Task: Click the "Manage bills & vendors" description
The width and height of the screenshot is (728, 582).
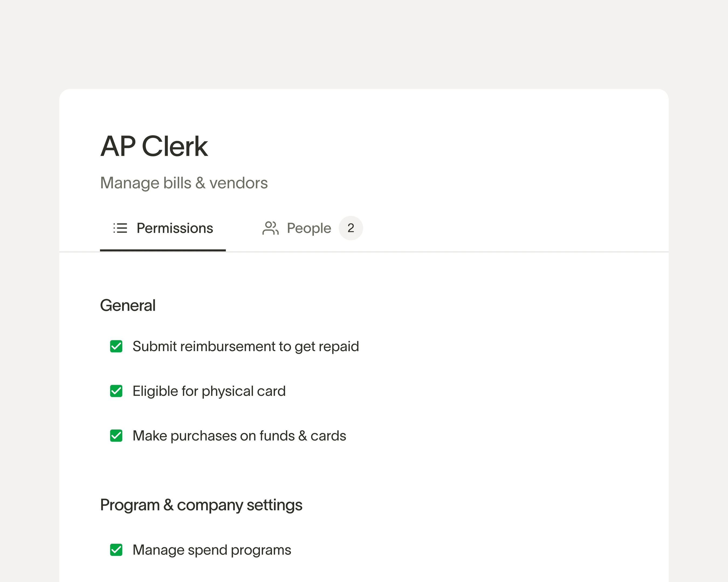Action: [x=184, y=182]
